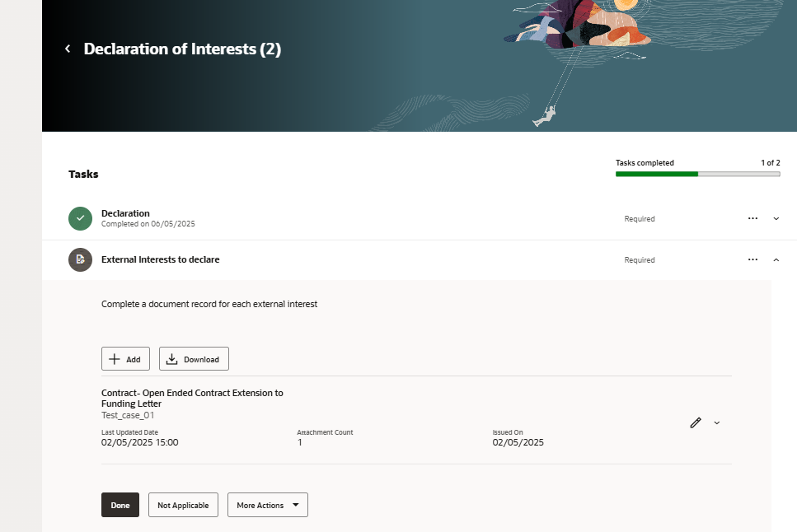Mark the task as Done
797x532 pixels.
click(x=120, y=505)
